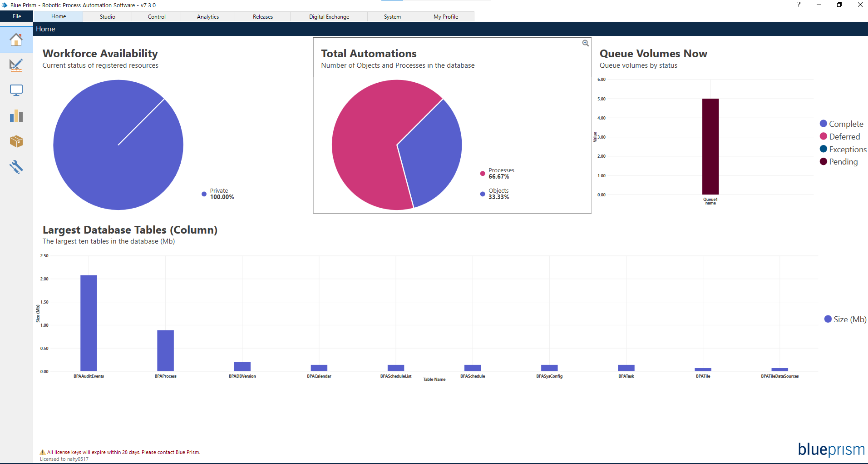The width and height of the screenshot is (868, 464).
Task: Open Studio via the pencil-ruler sidebar icon
Action: coord(16,65)
